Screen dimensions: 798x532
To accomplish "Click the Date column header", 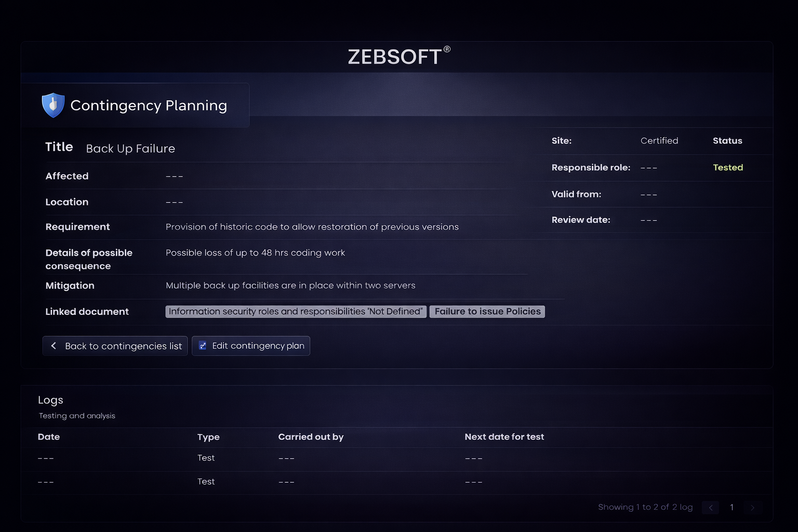I will click(49, 437).
